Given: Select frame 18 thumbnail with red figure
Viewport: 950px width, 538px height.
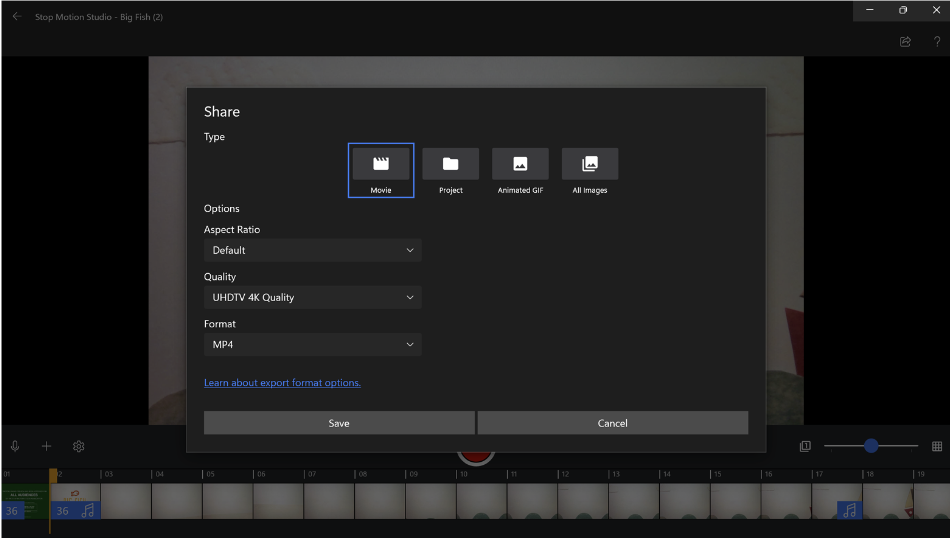Looking at the screenshot, I should (x=888, y=500).
